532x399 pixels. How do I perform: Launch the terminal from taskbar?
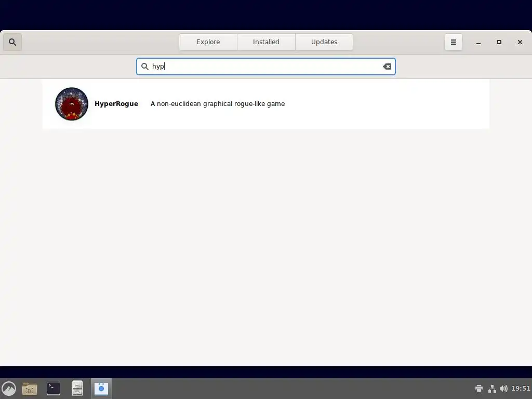tap(54, 389)
